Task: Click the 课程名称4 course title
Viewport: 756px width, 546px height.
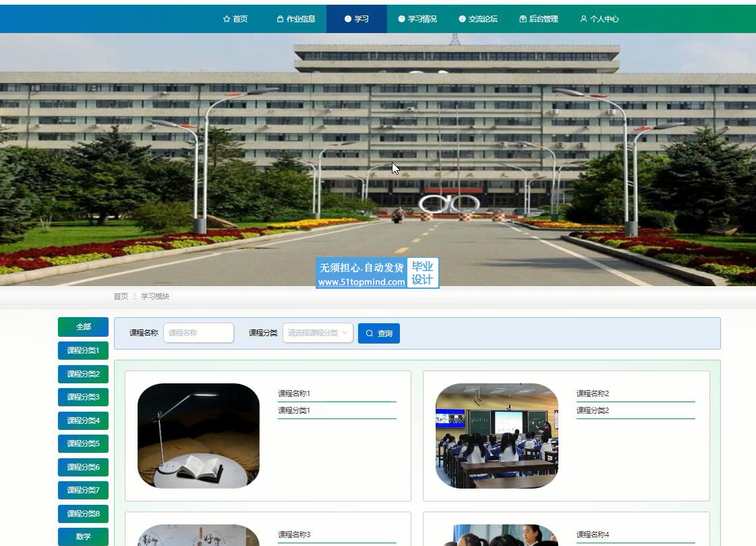Action: pos(593,535)
